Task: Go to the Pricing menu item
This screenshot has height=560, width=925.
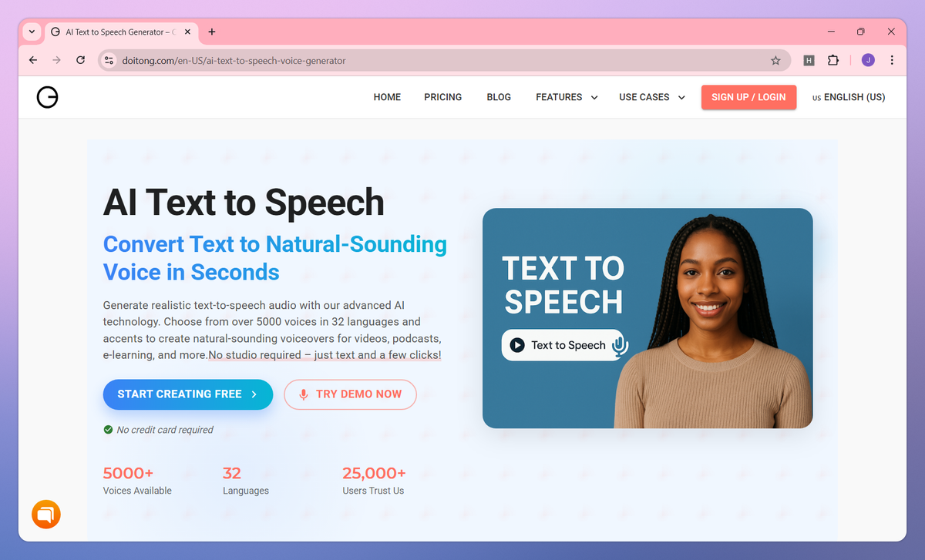Action: point(443,97)
